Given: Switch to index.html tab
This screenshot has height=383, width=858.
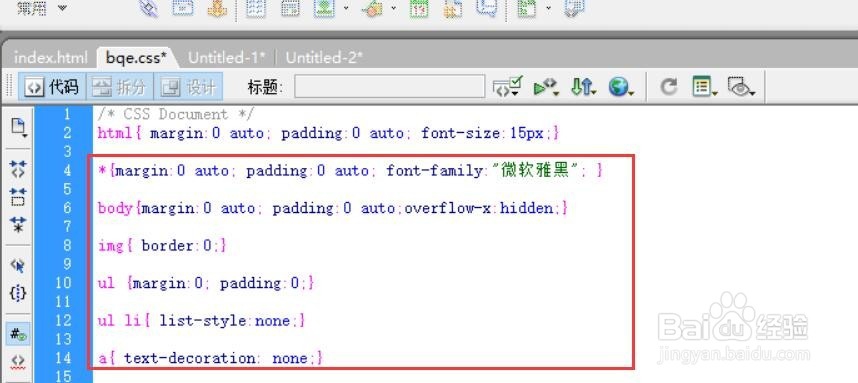Looking at the screenshot, I should (50, 57).
